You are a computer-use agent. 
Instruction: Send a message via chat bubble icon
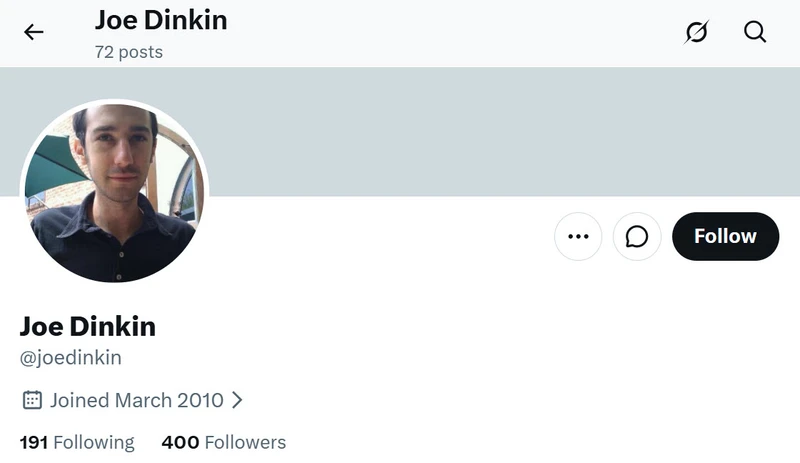[x=637, y=236]
